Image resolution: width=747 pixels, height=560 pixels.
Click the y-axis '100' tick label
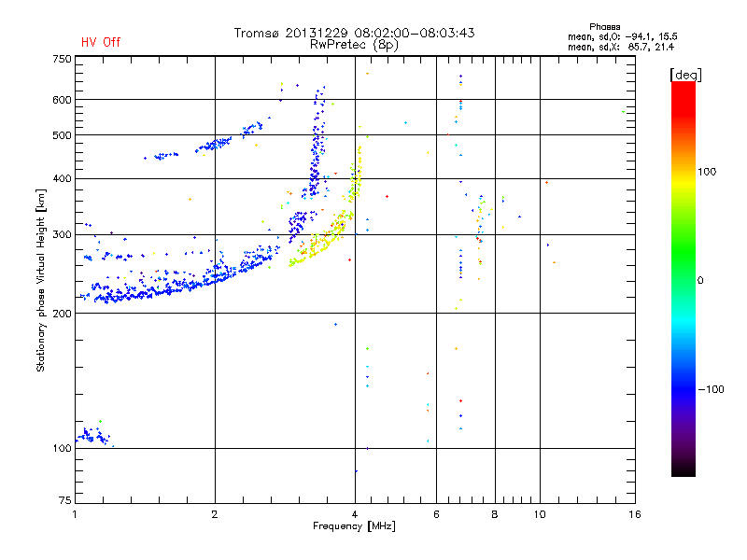[x=62, y=448]
